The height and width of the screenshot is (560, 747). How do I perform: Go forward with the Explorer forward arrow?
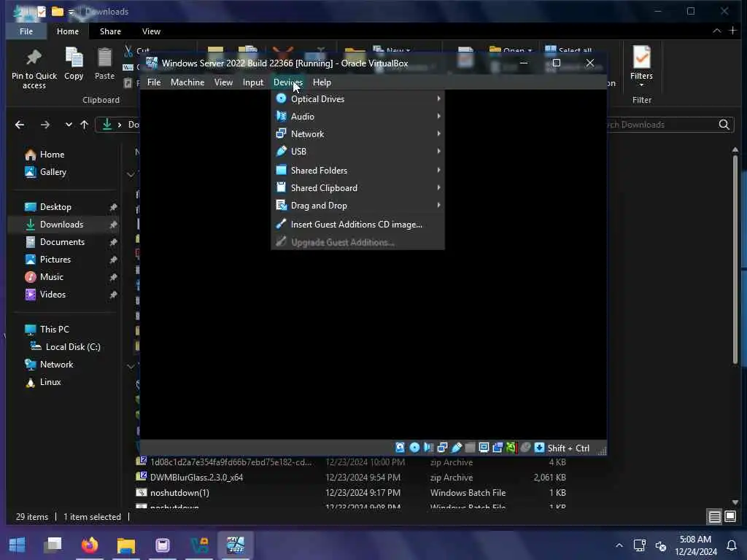pos(44,125)
